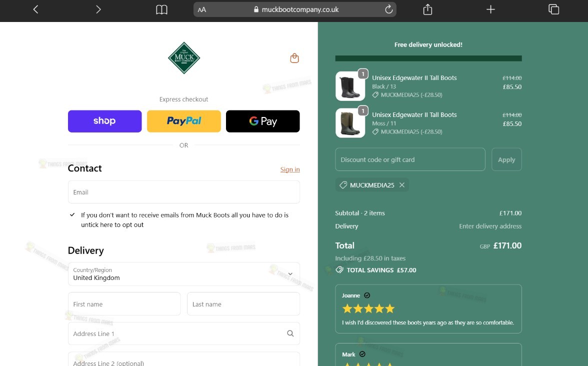This screenshot has height=366, width=588.
Task: Click the tag icon on MUCKMEDIA25 chip
Action: (343, 185)
